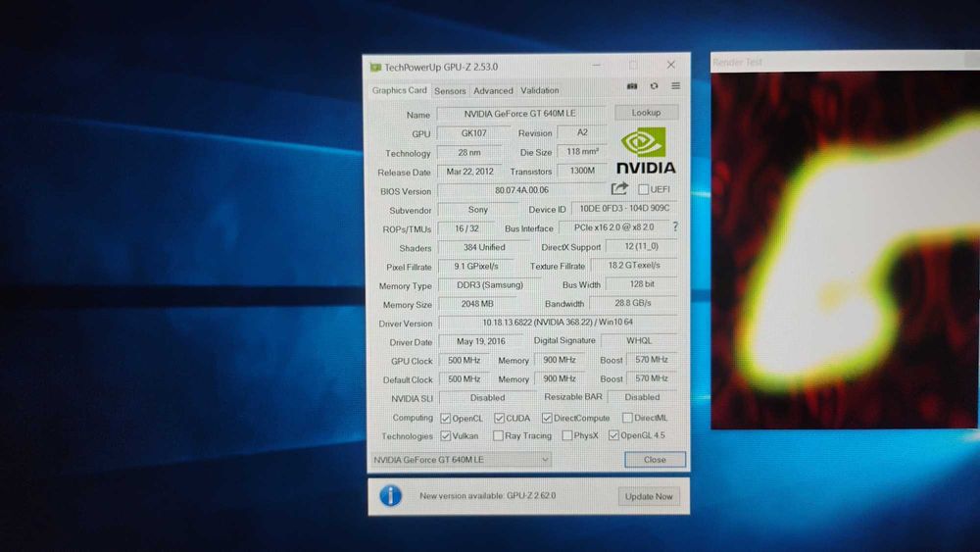The image size is (980, 552).
Task: Click the Memory Size field 2048 MB
Action: tap(477, 304)
